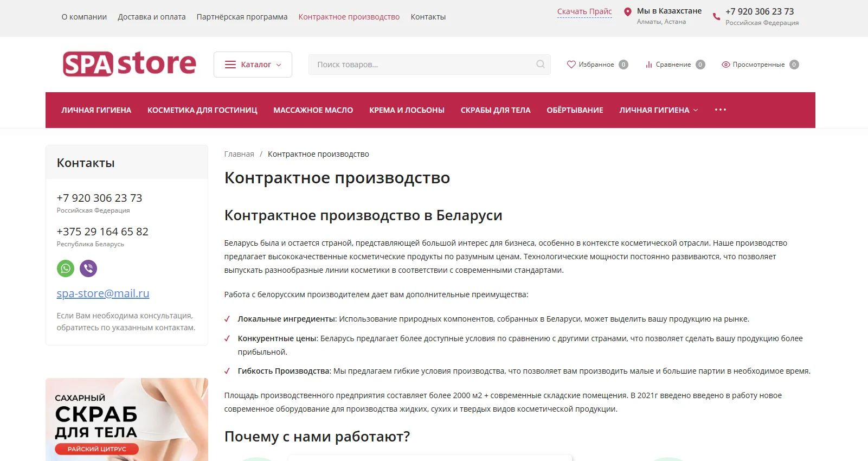Click the Контакты sidebar heading

(x=86, y=163)
